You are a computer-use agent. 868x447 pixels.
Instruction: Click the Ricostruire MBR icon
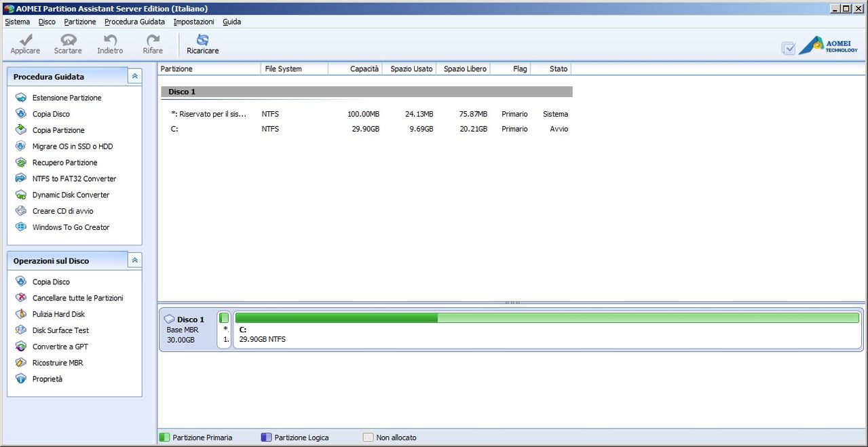21,363
